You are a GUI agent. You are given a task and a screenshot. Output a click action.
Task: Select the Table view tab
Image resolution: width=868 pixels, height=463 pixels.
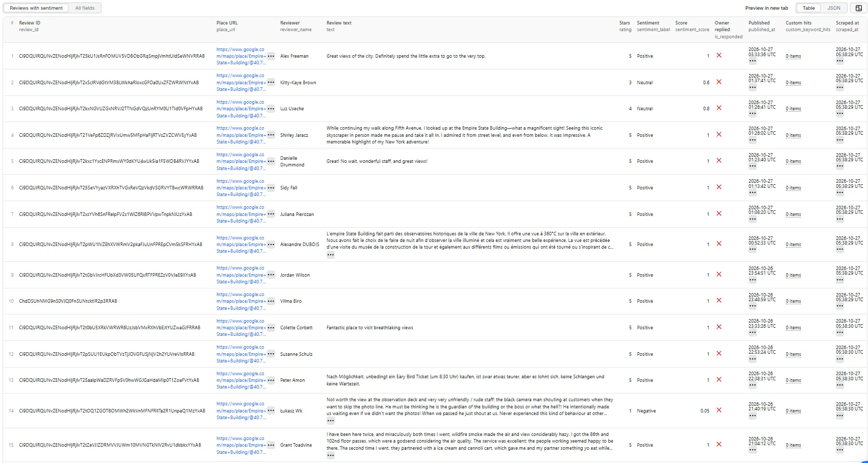click(x=809, y=8)
